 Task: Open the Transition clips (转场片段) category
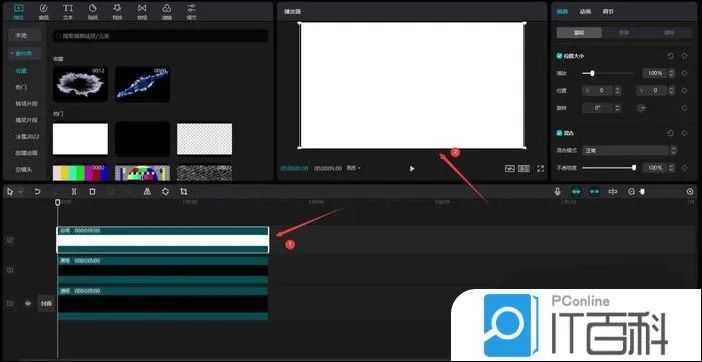coord(26,104)
